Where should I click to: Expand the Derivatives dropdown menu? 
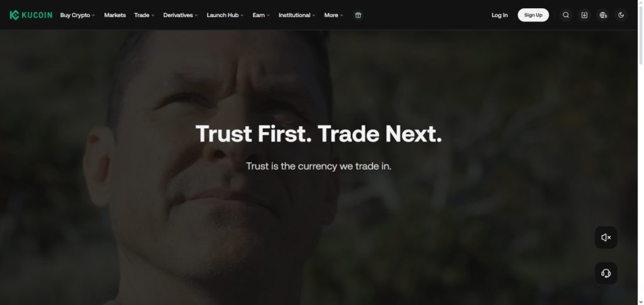coord(180,15)
